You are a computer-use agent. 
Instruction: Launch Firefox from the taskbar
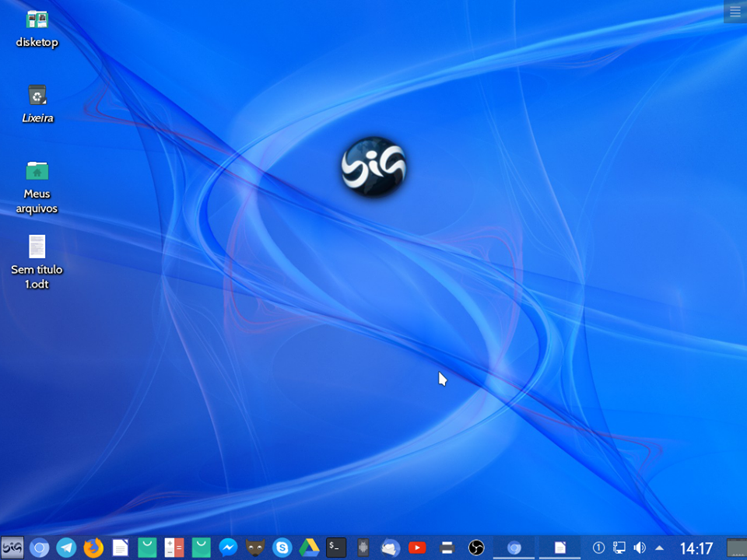click(93, 547)
